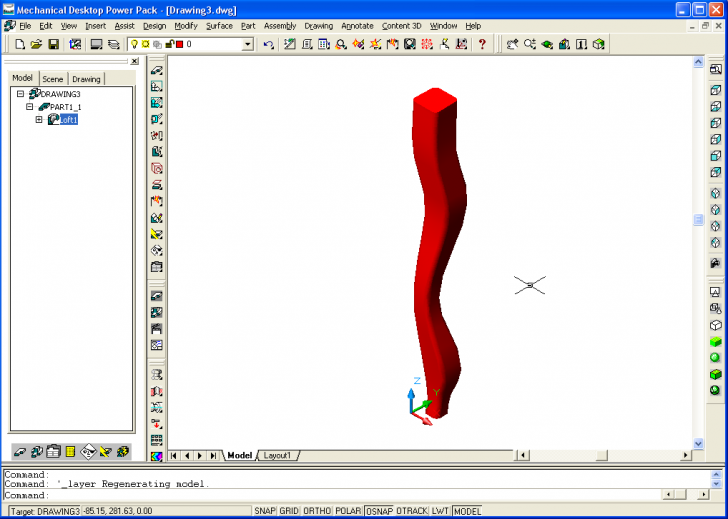Click the first-tab navigation arrow button

pyautogui.click(x=174, y=455)
